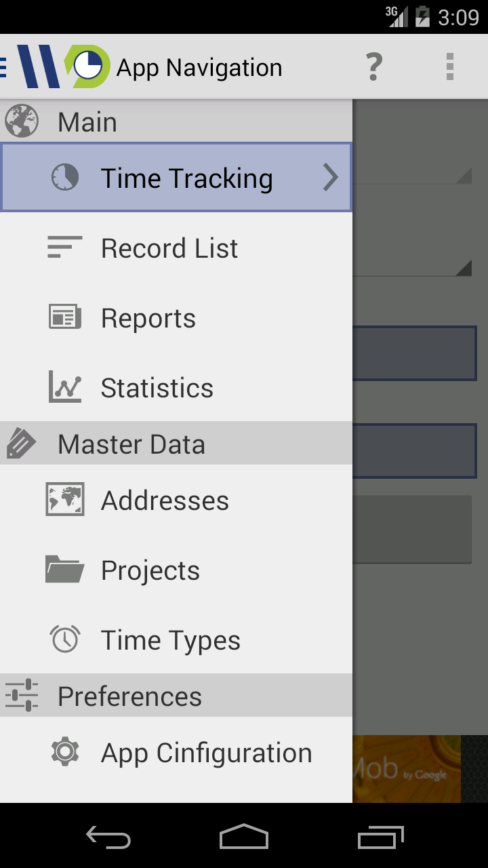Open Statistics from navigation
The image size is (488, 868).
176,387
